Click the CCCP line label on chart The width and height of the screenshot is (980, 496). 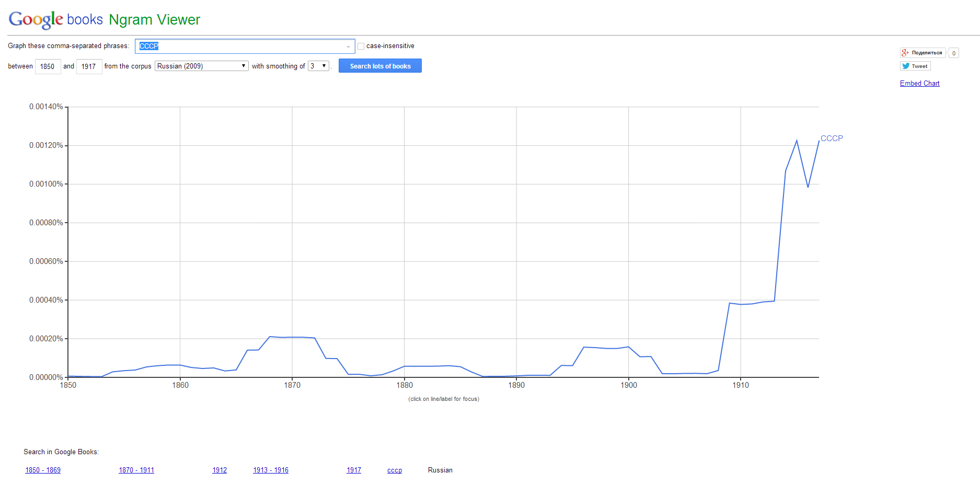point(832,138)
